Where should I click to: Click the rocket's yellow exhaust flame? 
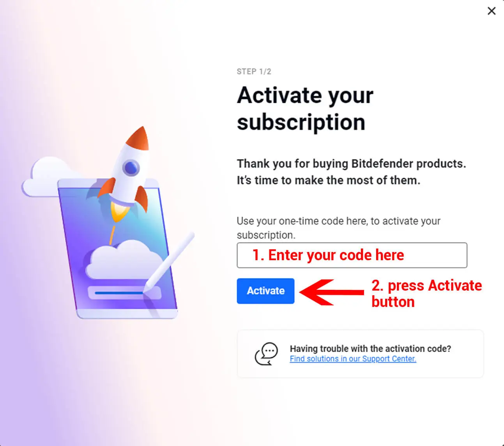(119, 212)
